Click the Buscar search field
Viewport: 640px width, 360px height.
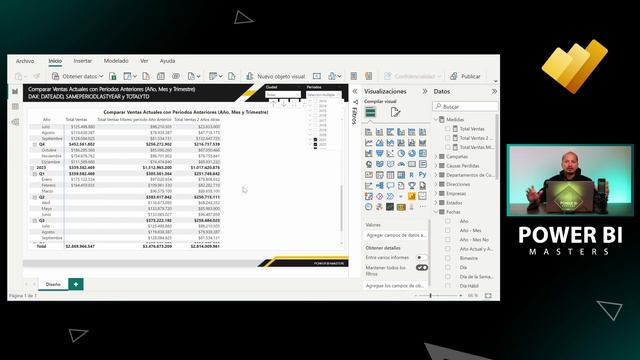[465, 107]
